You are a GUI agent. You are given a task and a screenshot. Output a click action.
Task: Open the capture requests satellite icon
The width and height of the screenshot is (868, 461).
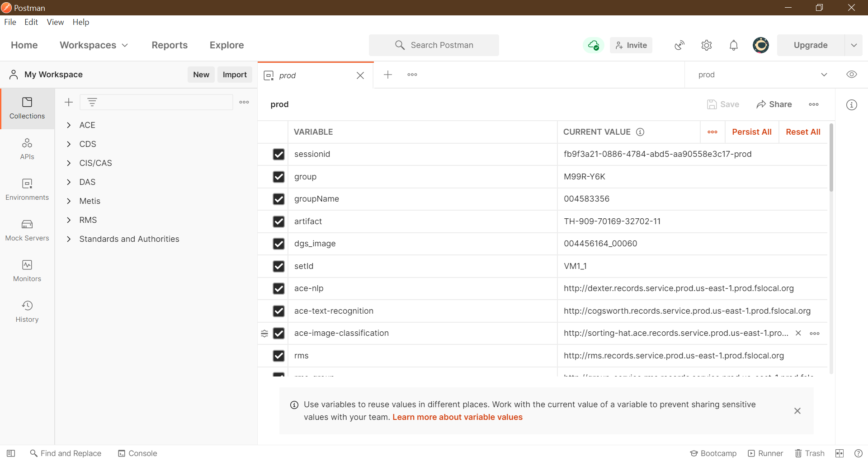click(679, 45)
